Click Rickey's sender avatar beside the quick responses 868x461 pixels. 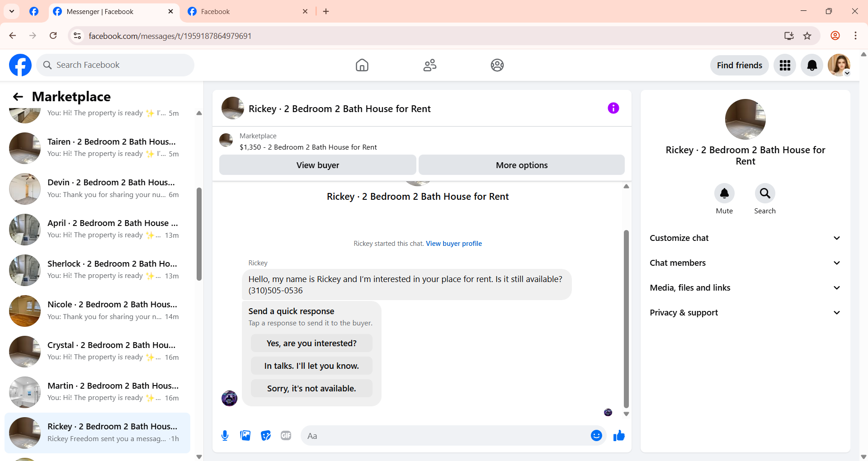point(229,398)
